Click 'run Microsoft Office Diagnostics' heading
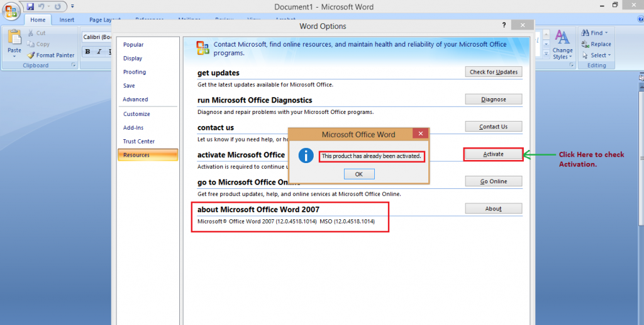The height and width of the screenshot is (325, 644). 255,100
